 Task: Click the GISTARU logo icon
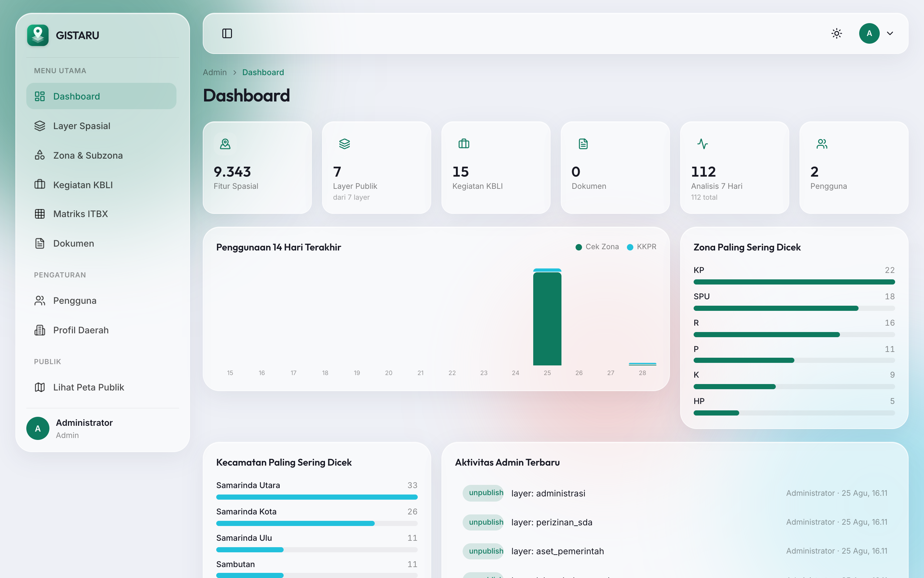point(38,35)
